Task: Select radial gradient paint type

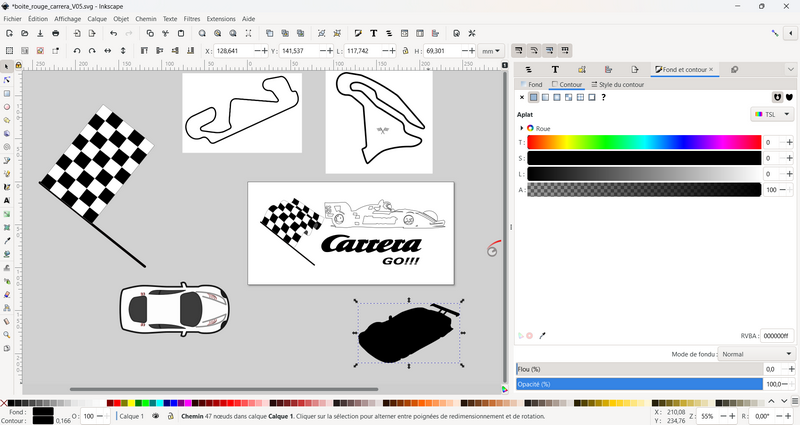Action: pos(557,97)
